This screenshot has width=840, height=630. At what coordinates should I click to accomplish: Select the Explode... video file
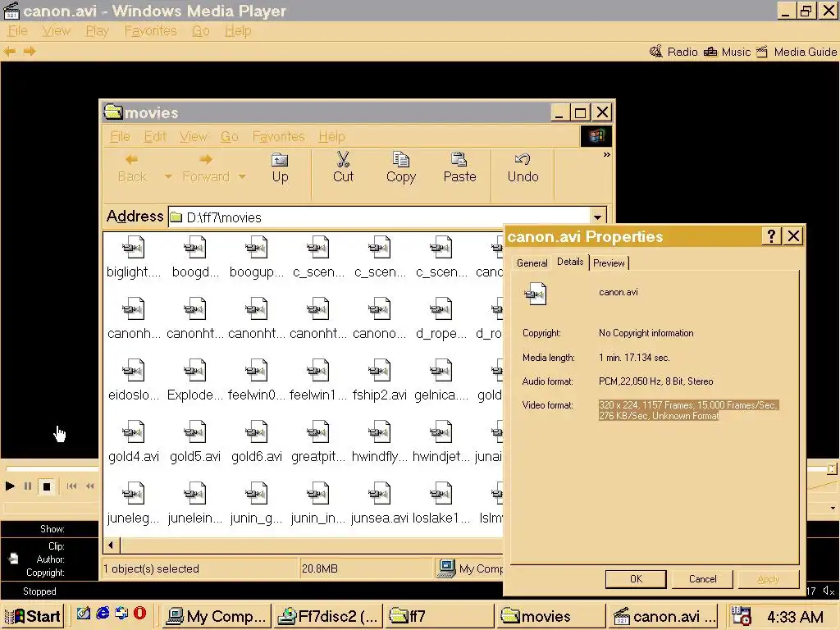(x=195, y=381)
